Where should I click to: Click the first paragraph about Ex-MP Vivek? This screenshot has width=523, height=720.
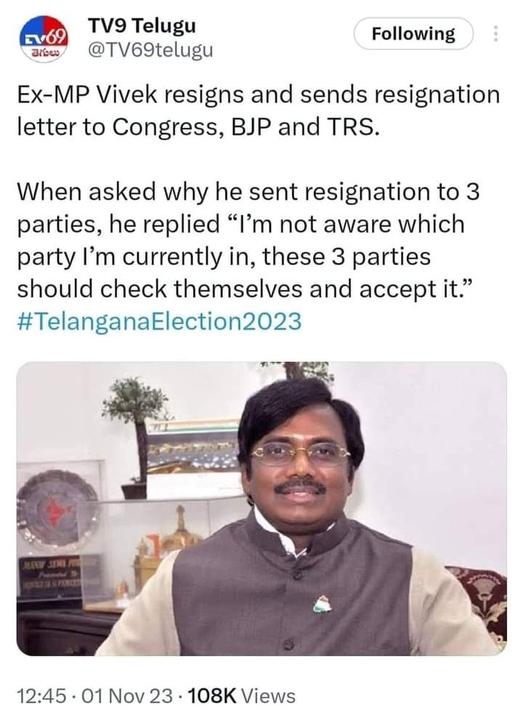point(259,111)
